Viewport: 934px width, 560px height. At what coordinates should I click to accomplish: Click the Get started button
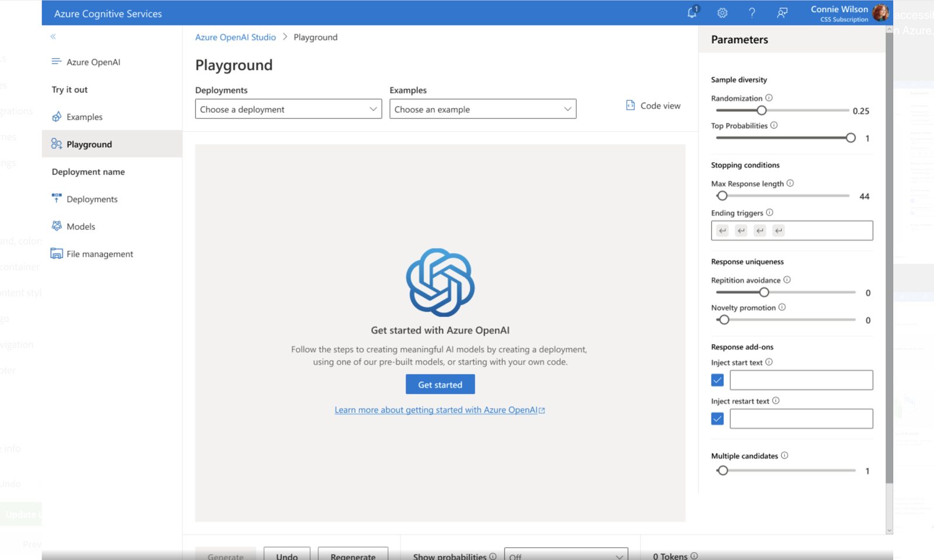point(440,384)
